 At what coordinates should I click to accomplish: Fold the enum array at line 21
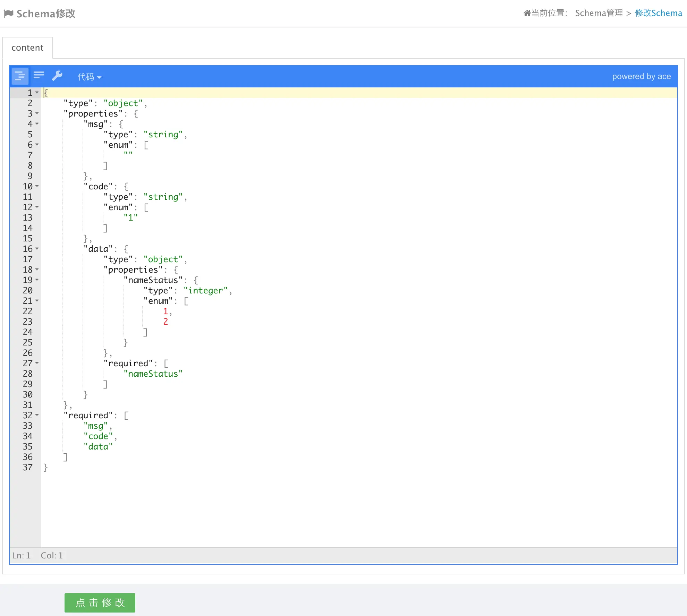(x=37, y=301)
